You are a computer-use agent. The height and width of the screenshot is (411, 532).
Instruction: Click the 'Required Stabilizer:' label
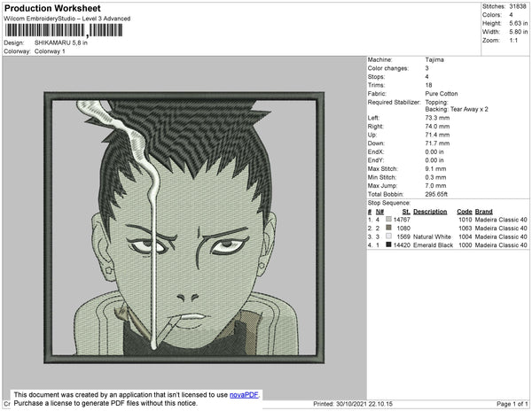[x=395, y=102]
